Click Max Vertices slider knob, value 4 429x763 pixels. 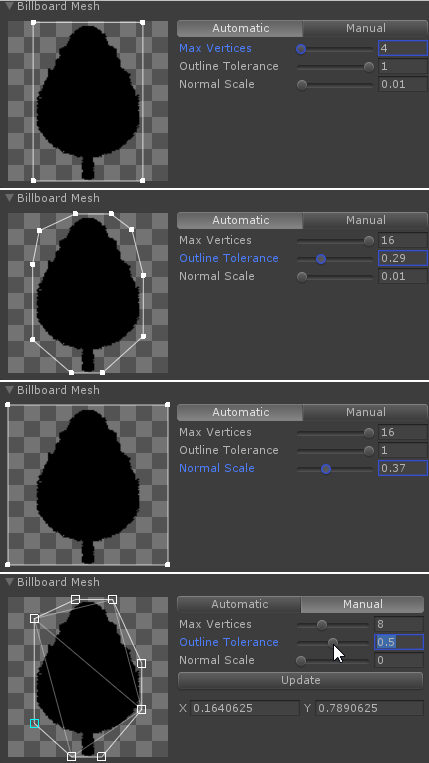click(301, 49)
